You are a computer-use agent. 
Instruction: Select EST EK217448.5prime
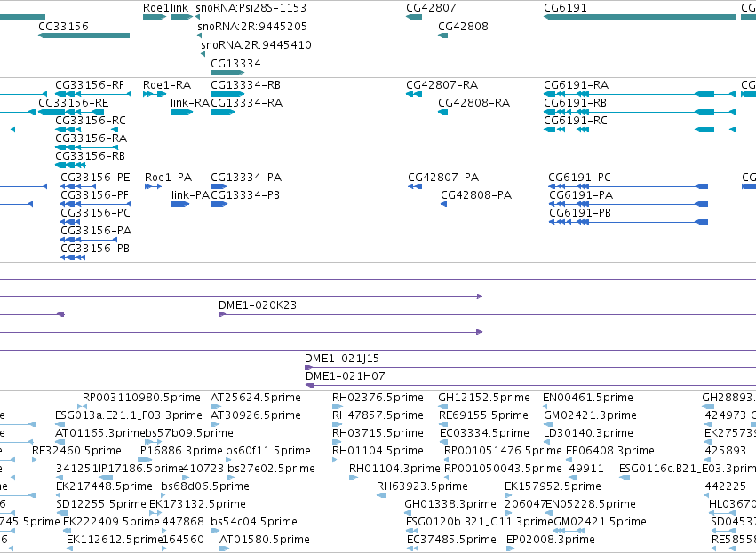[104, 486]
